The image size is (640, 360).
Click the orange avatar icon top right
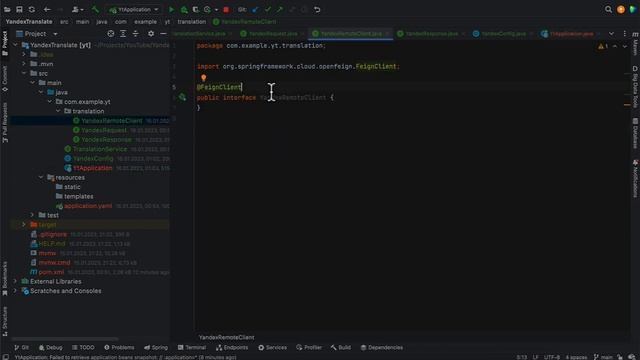(x=621, y=9)
